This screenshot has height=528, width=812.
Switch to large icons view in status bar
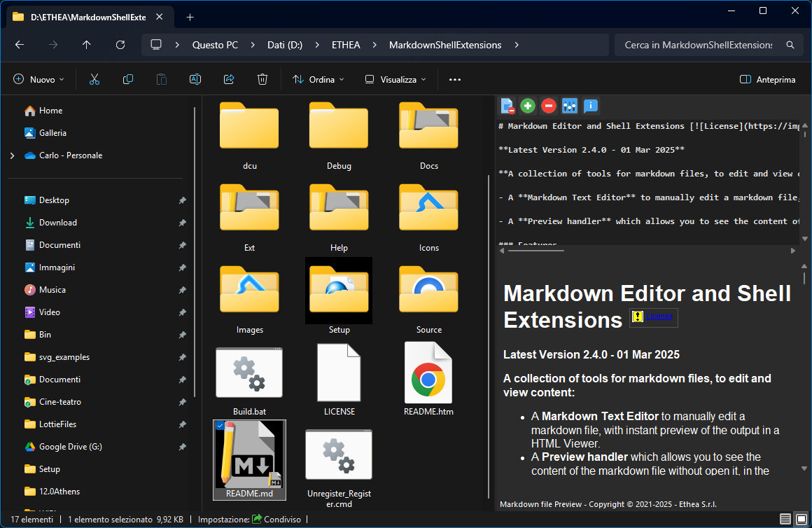(x=801, y=519)
